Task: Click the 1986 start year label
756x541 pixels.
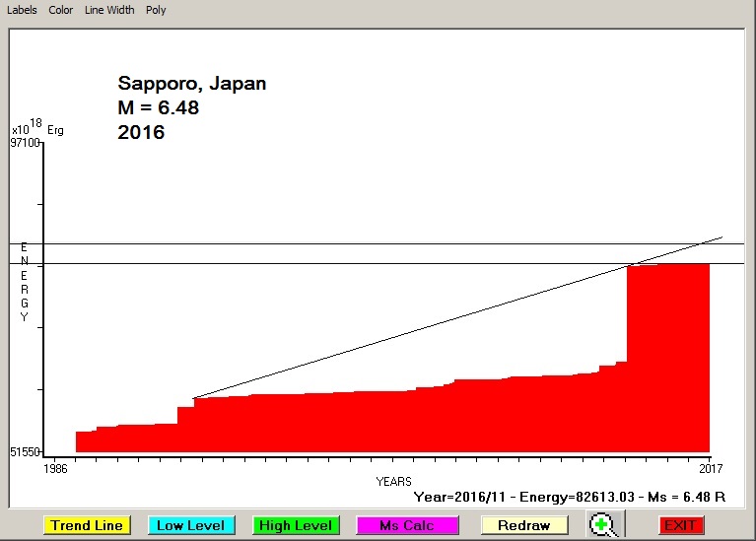Action: click(56, 469)
